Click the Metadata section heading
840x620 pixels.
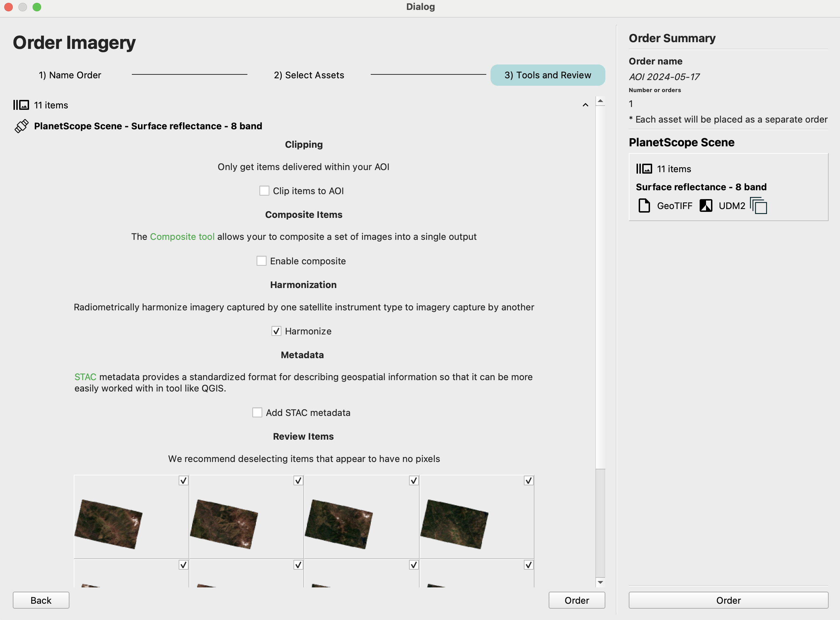tap(302, 355)
